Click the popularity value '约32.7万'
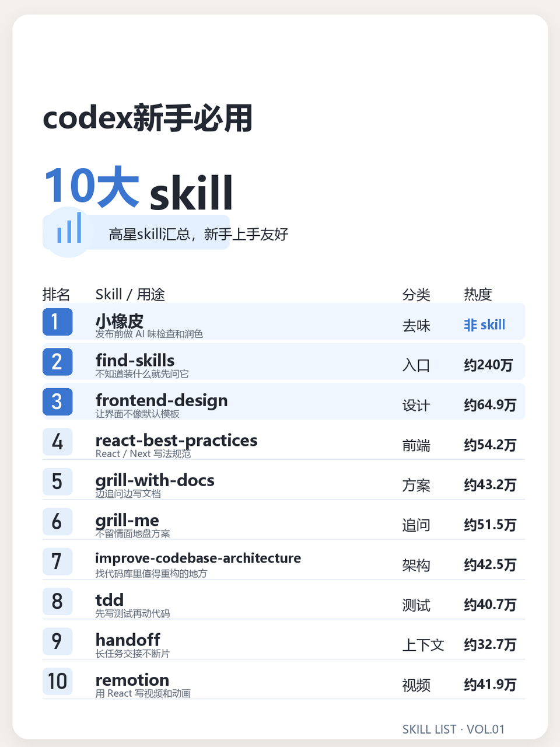This screenshot has width=560, height=747. [490, 645]
